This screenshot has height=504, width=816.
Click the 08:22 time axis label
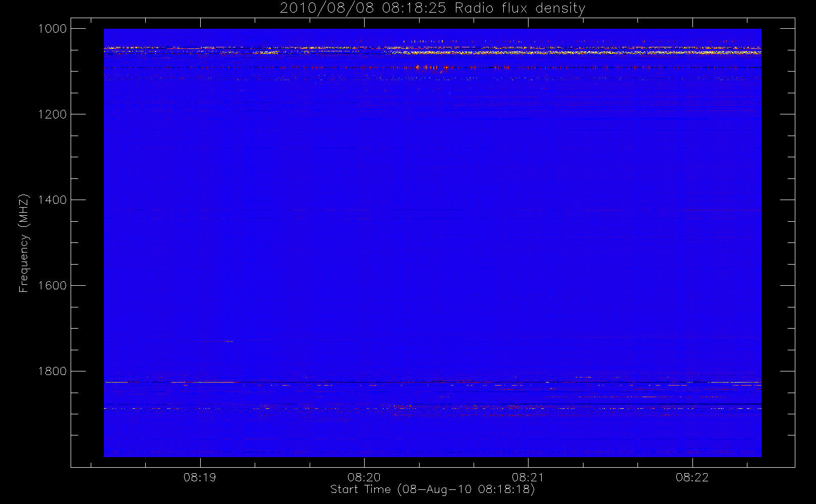(x=692, y=477)
